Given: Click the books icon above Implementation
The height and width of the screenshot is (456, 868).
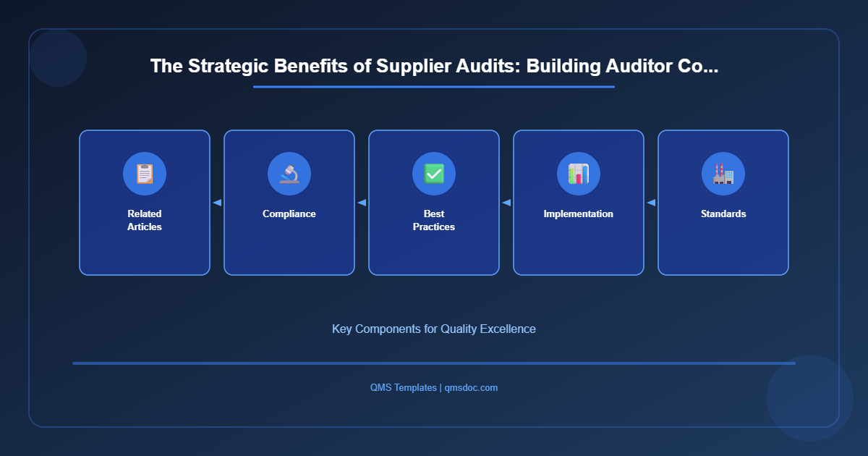Looking at the screenshot, I should pos(579,174).
